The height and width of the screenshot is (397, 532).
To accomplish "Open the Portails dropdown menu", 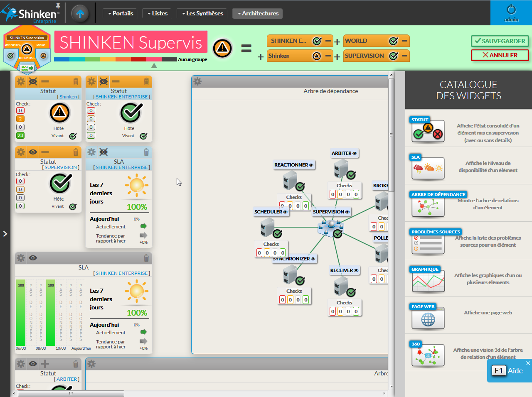I will [x=121, y=14].
